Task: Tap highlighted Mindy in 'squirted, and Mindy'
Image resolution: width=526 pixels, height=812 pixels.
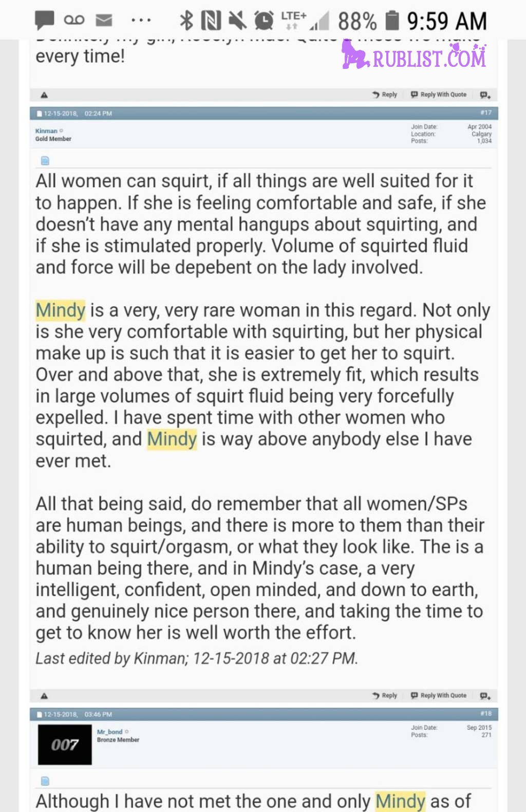Action: [172, 439]
